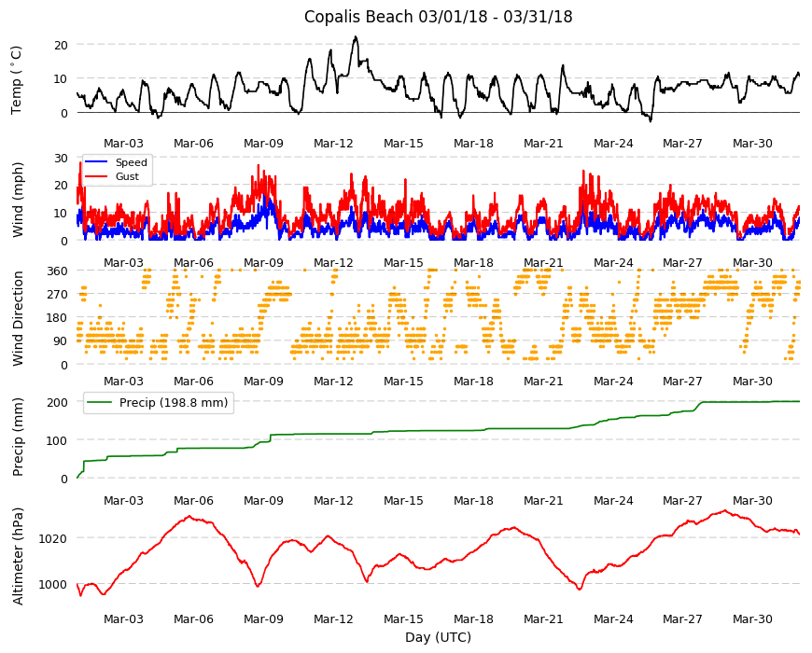Click the Altimeter (hPa) axis label
The width and height of the screenshot is (812, 653).
[18, 556]
